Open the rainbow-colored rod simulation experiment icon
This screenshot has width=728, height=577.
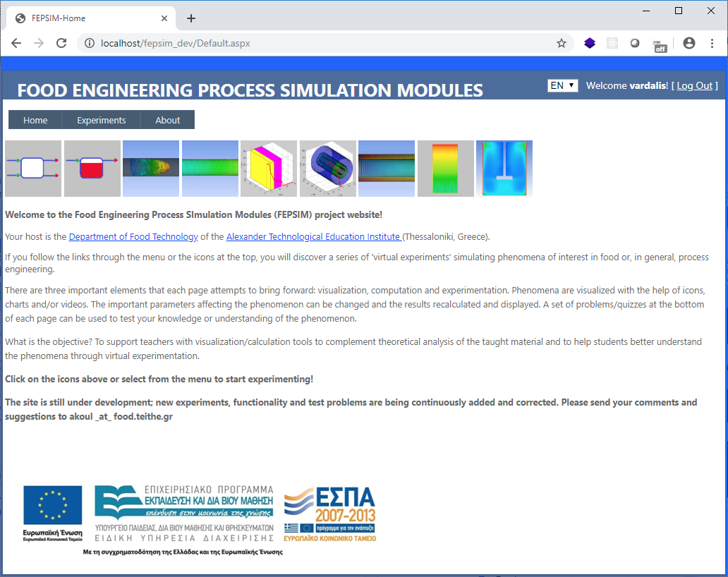tap(150, 168)
